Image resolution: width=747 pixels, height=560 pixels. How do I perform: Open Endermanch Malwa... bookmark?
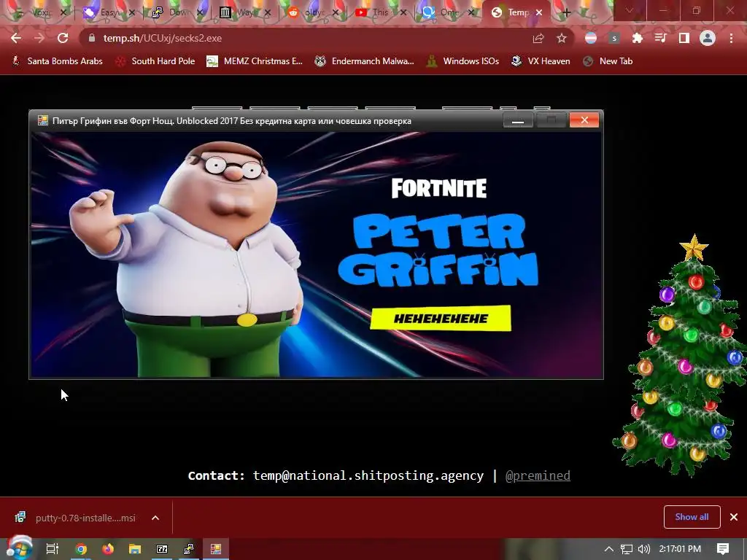(365, 61)
